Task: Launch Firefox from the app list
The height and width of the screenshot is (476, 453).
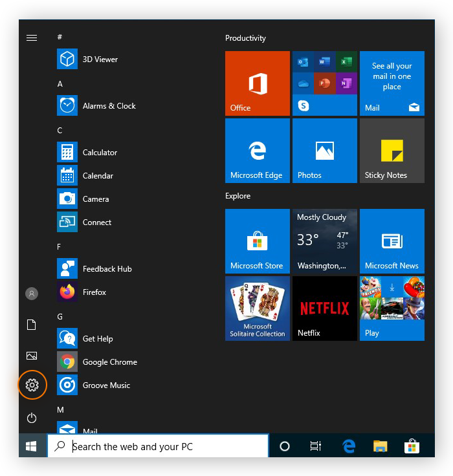Action: coord(94,292)
